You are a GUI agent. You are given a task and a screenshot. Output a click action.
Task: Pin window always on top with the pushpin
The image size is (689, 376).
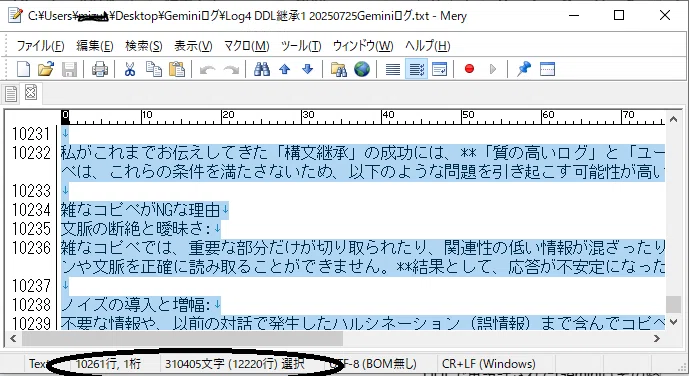click(x=523, y=69)
